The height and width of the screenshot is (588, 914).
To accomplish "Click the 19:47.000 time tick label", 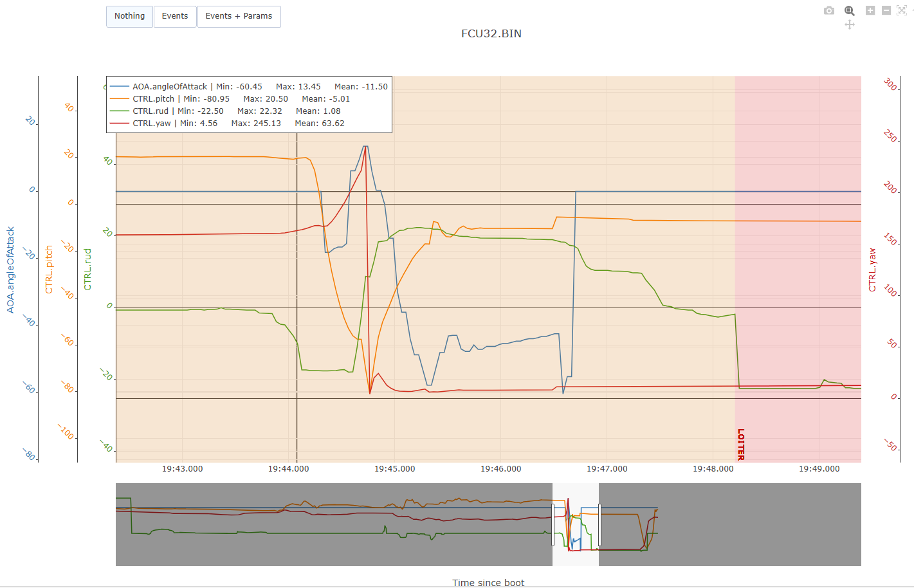I will click(x=607, y=469).
